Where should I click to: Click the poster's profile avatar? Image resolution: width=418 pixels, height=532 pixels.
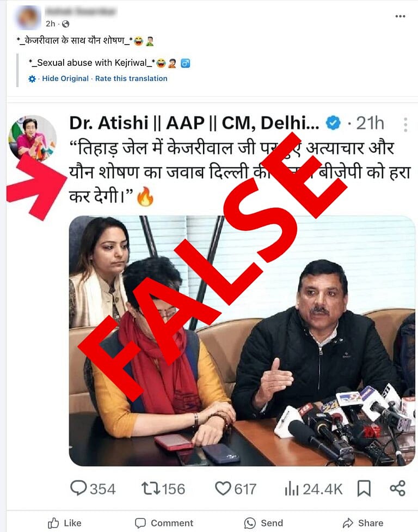pyautogui.click(x=28, y=17)
